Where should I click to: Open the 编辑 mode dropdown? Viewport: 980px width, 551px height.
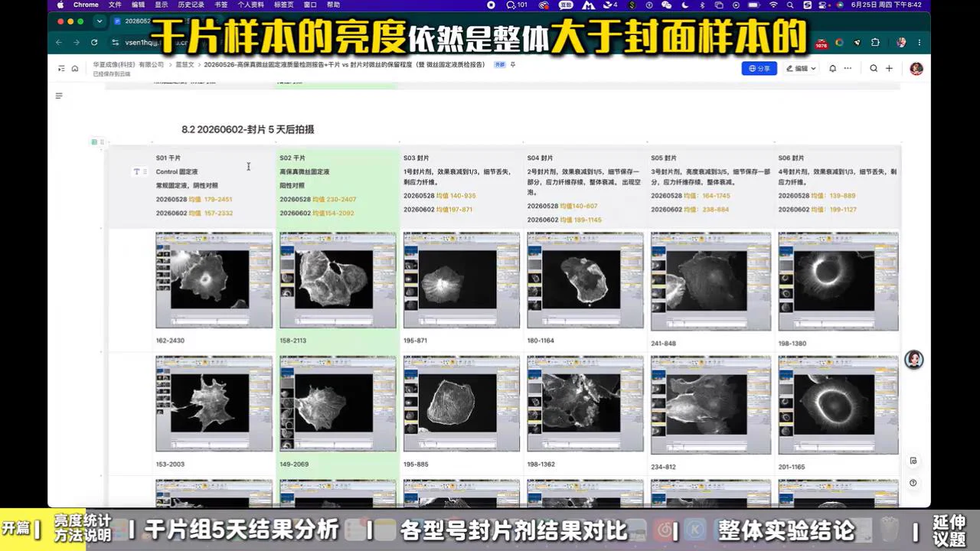(801, 68)
